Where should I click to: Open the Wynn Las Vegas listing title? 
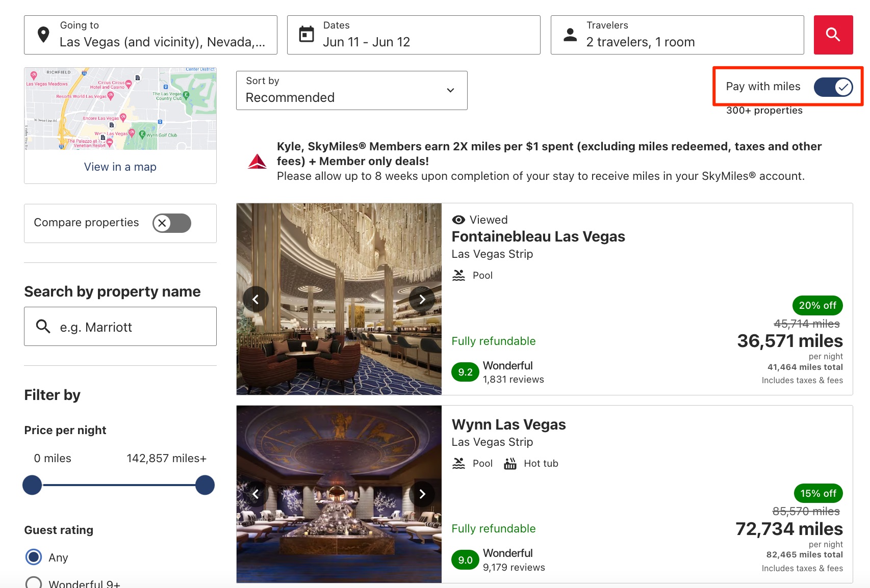(x=508, y=424)
